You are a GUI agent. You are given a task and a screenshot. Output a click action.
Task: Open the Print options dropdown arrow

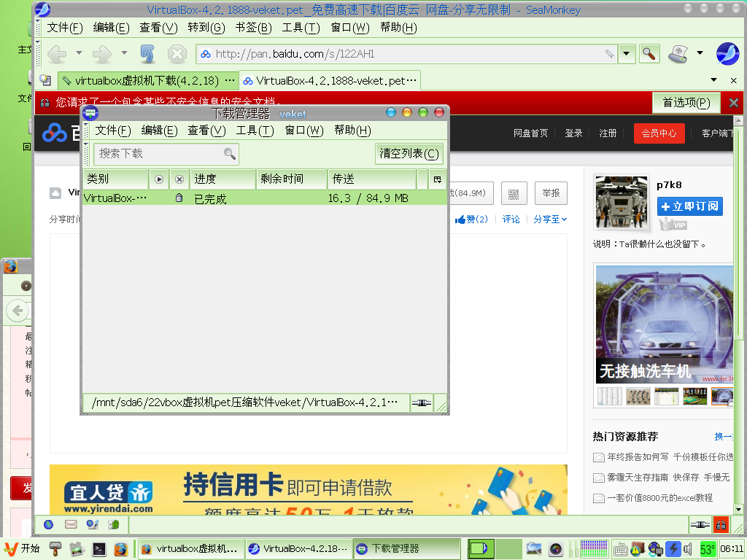pyautogui.click(x=700, y=52)
